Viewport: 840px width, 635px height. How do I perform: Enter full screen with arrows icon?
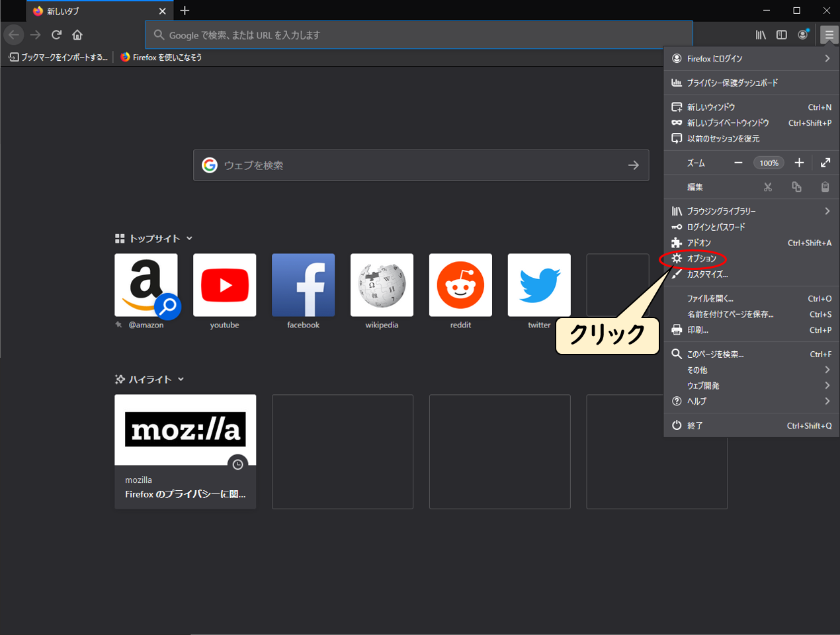[825, 163]
